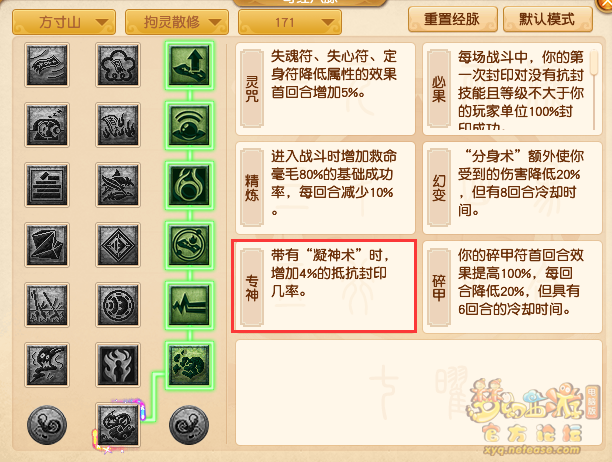The image size is (612, 462).
Task: Select the gray sleeping figure skill icon
Action: (47, 125)
